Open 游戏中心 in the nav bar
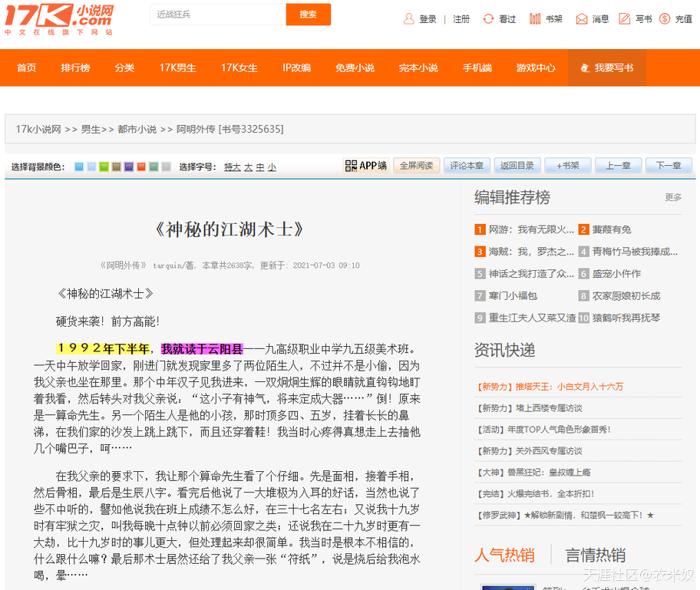 536,68
